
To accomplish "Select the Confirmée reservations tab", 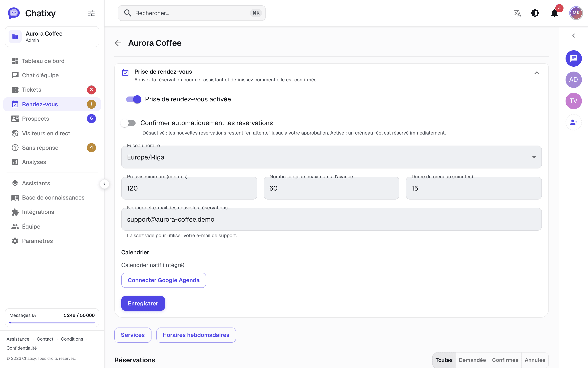I will [505, 360].
